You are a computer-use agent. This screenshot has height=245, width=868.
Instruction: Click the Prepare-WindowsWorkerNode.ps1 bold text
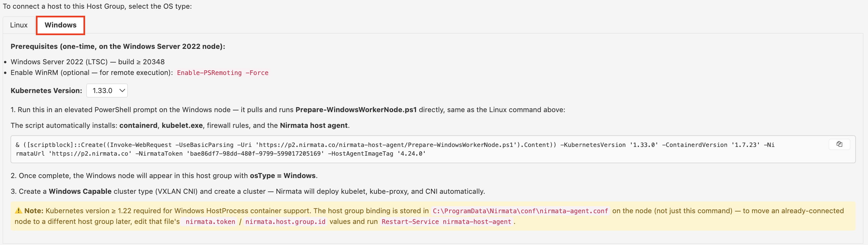click(356, 110)
